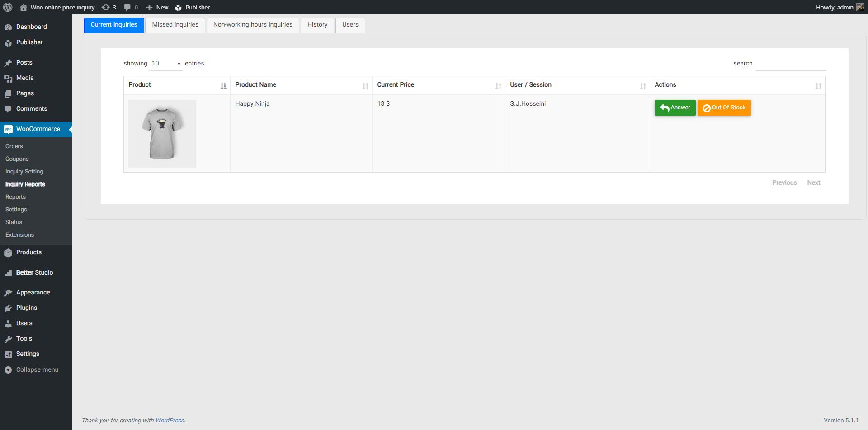Click the Collapse menu arrow icon

pos(8,370)
